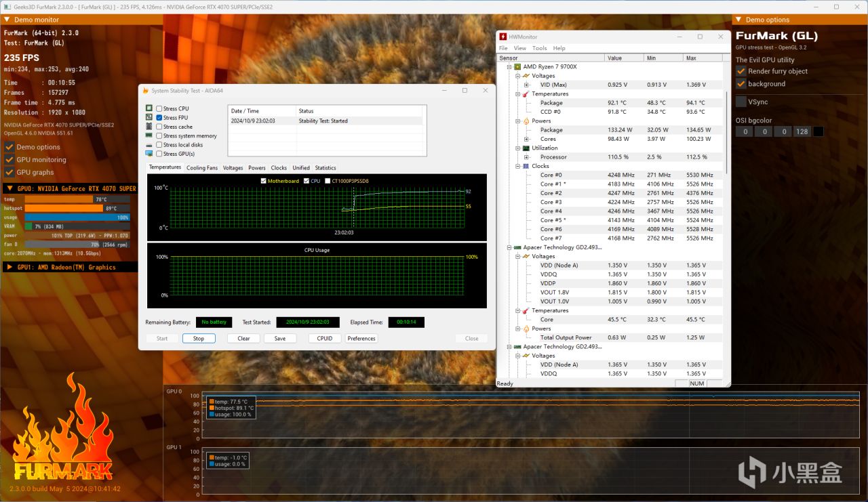Open the Statistics tab in AIDA64
Viewport: 868px width, 502px height.
coord(325,168)
